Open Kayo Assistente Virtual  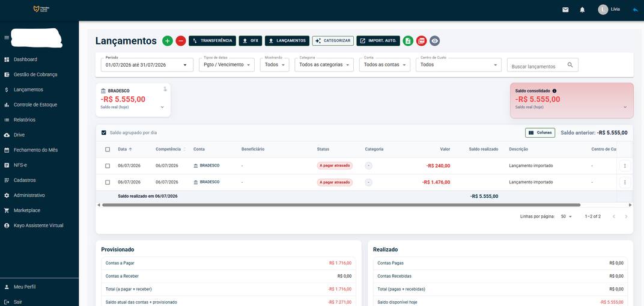[x=40, y=225]
